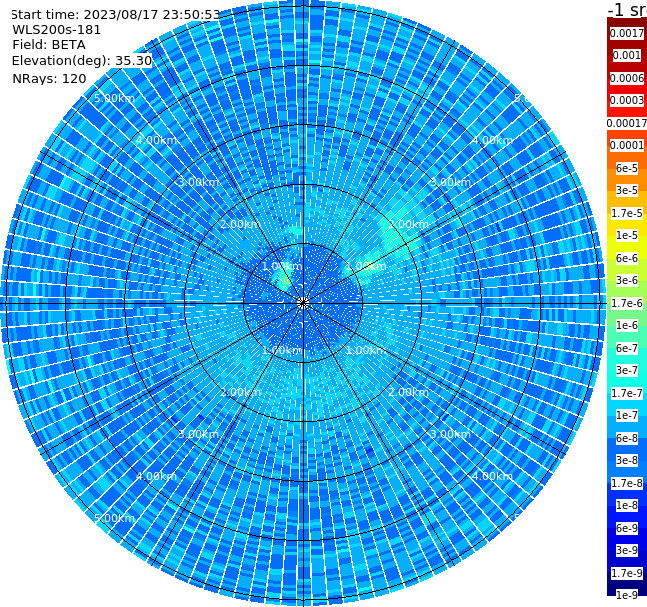Click the 6e-7 colorbar value
The width and height of the screenshot is (647, 607).
[x=627, y=348]
